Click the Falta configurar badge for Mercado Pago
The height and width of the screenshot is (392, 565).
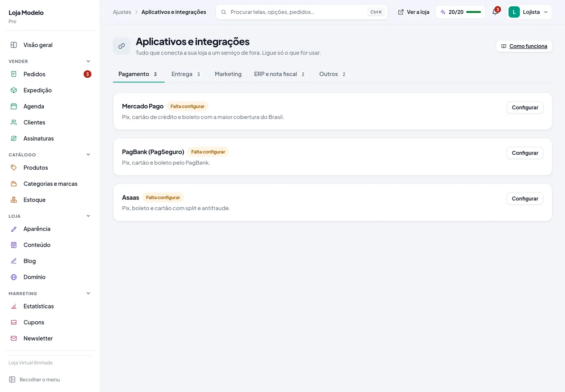188,106
